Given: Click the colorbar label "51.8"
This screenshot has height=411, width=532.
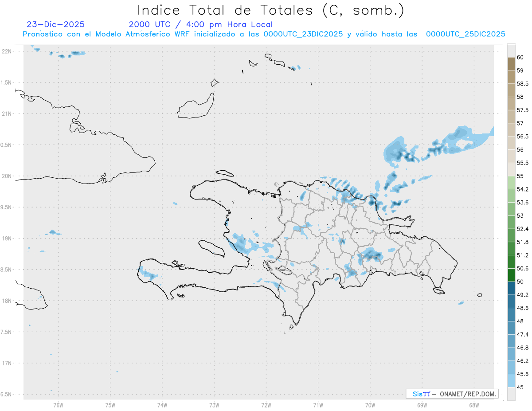Looking at the screenshot, I should (x=523, y=242).
